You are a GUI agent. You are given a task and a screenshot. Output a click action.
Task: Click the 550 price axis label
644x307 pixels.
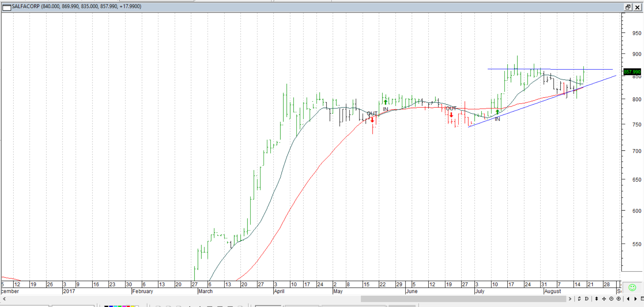[x=637, y=244]
